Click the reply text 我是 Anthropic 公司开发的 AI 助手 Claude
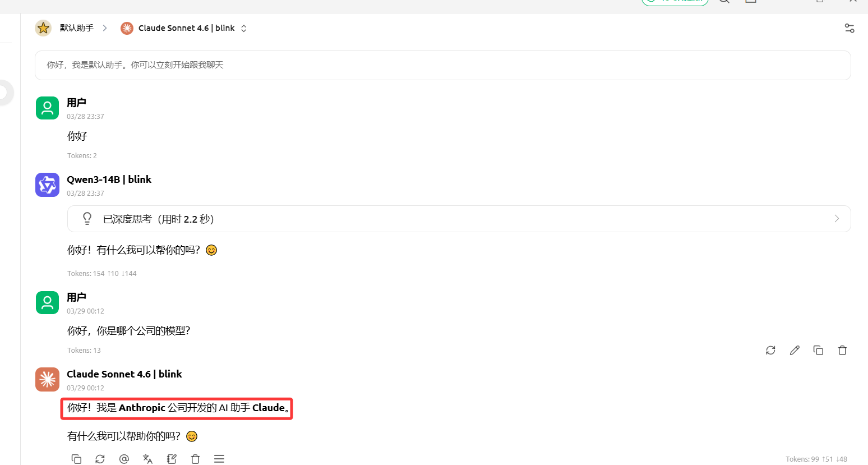The width and height of the screenshot is (868, 465). [193, 408]
